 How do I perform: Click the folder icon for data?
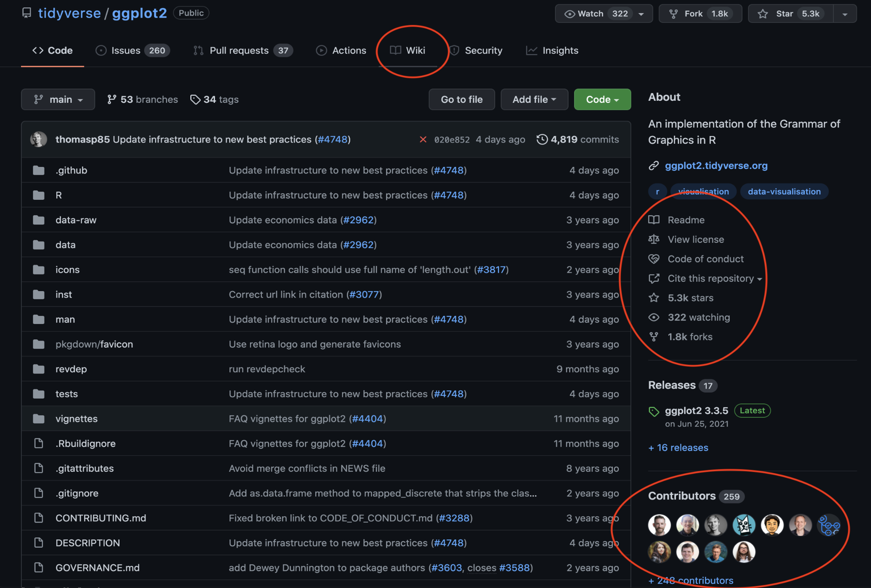coord(38,245)
